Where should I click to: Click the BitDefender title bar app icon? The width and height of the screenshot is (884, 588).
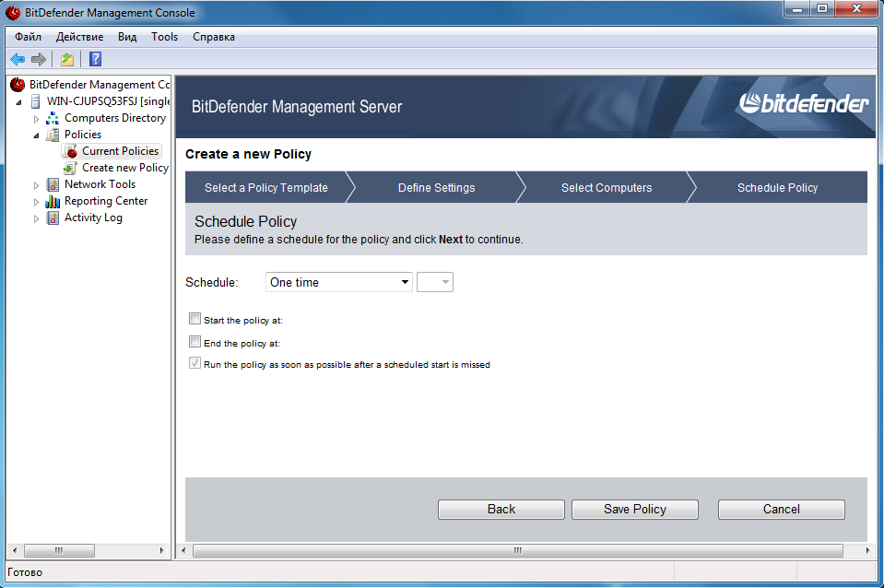[12, 12]
